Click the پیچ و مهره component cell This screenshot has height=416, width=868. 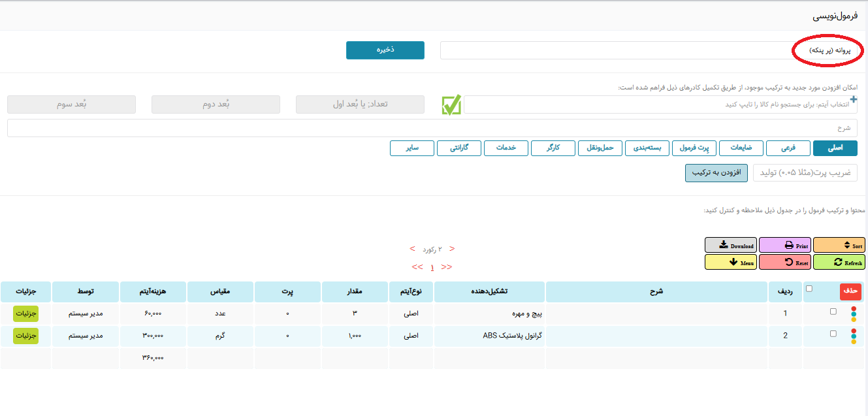(489, 313)
